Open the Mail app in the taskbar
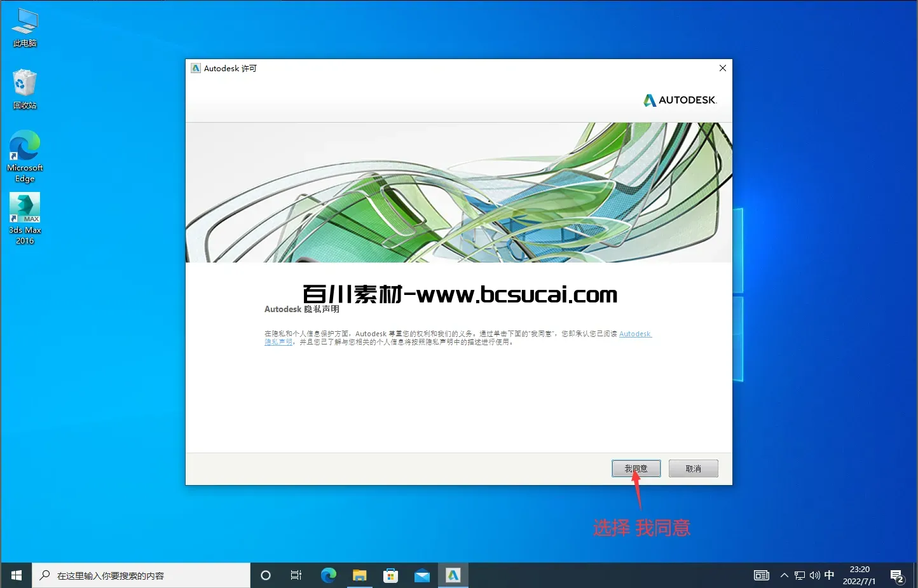 [x=422, y=575]
